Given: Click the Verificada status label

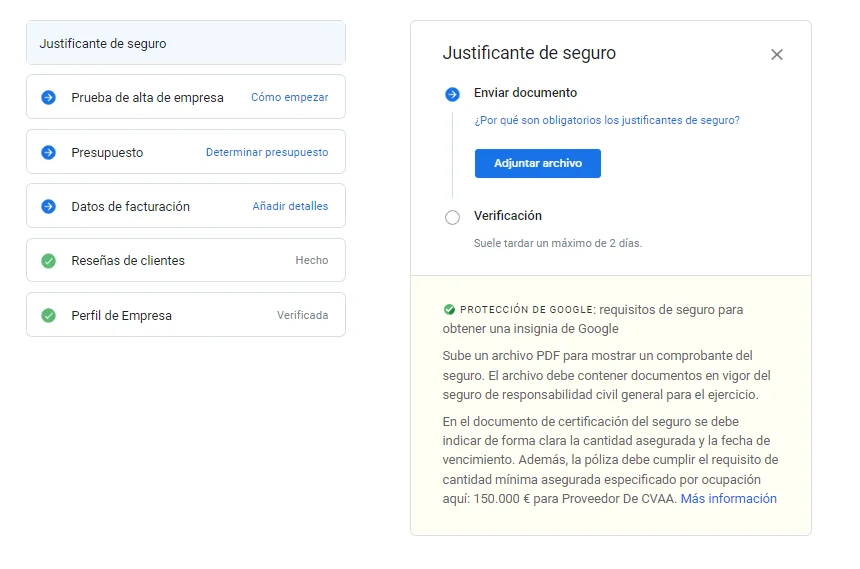Looking at the screenshot, I should [x=302, y=316].
